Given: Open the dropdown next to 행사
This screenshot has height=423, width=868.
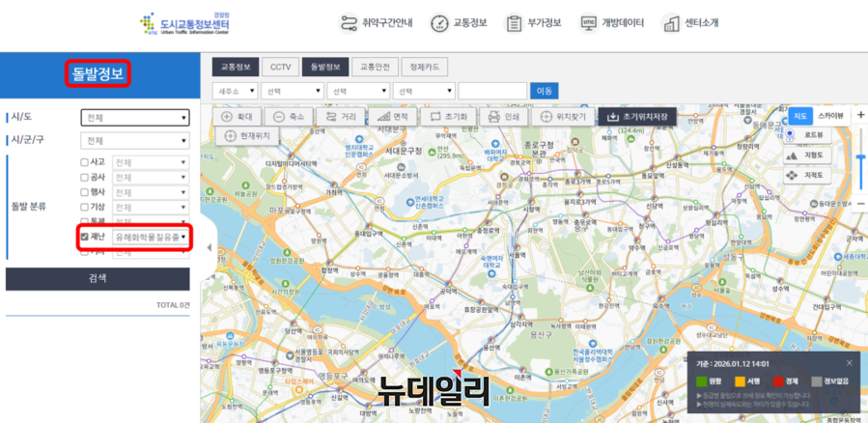Looking at the screenshot, I should click(x=151, y=192).
